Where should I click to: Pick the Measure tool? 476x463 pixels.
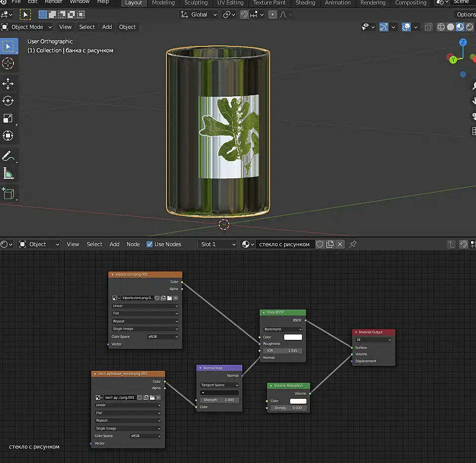(x=8, y=173)
